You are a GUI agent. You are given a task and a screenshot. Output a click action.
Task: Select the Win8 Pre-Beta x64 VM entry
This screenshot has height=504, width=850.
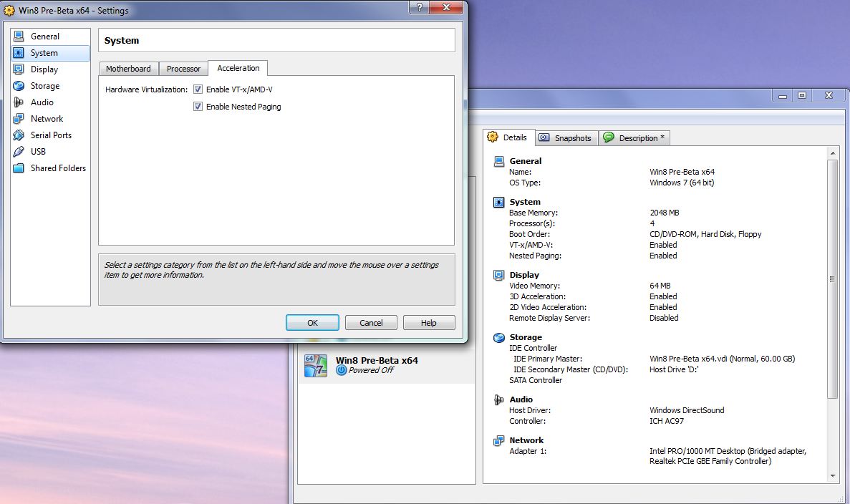click(387, 366)
